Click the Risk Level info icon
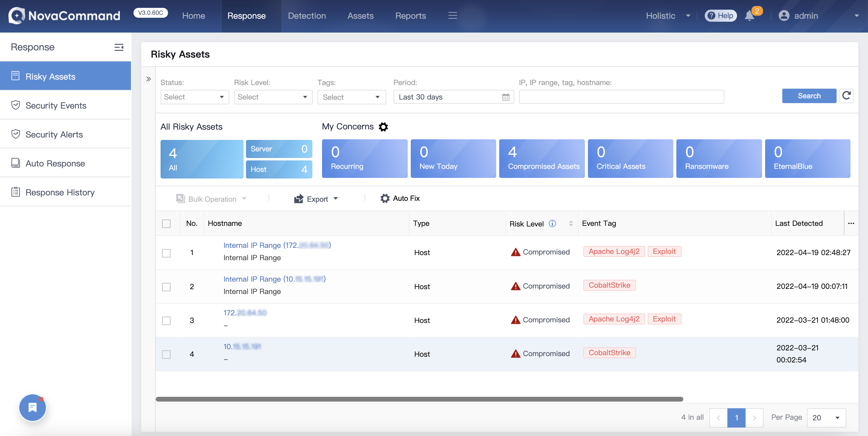Viewport: 868px width, 436px height. (x=552, y=223)
